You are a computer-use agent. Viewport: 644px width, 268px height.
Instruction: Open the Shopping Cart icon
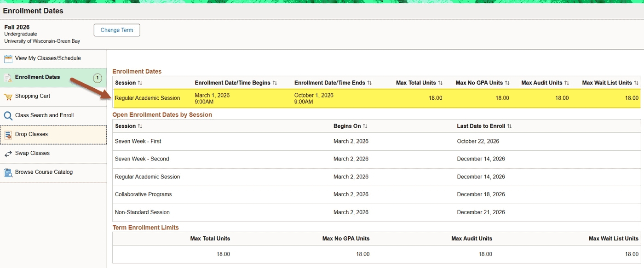pos(8,96)
